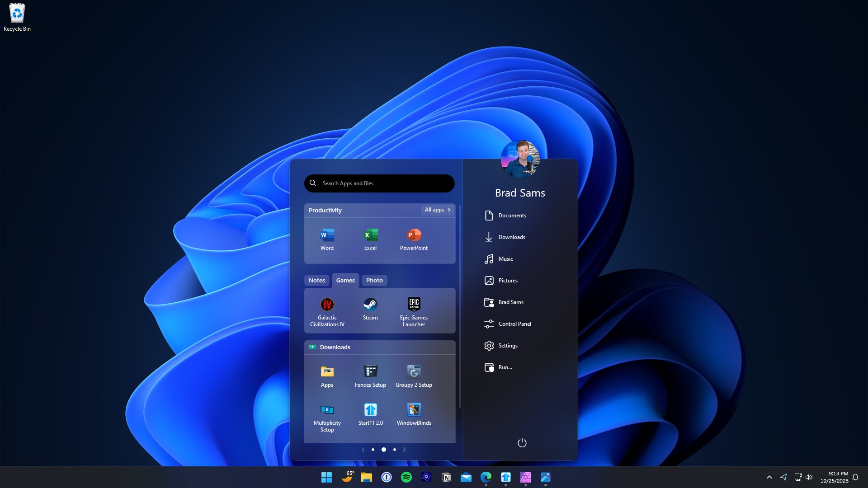Click the Brad Sams profile picture
Image resolution: width=868 pixels, height=488 pixels.
(520, 159)
